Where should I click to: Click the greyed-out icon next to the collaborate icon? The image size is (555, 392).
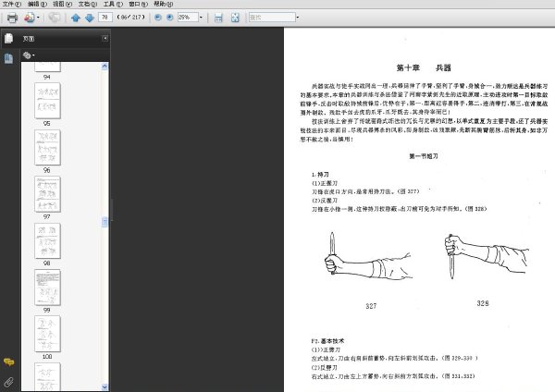click(55, 18)
